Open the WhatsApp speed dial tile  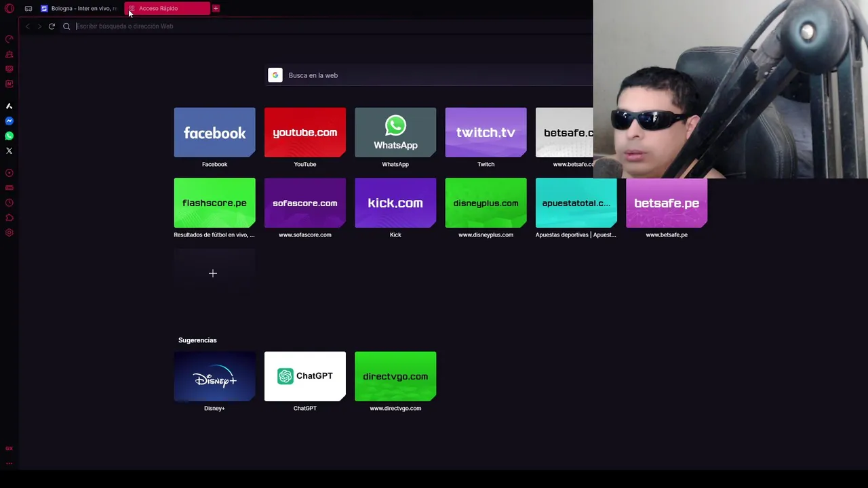point(395,132)
